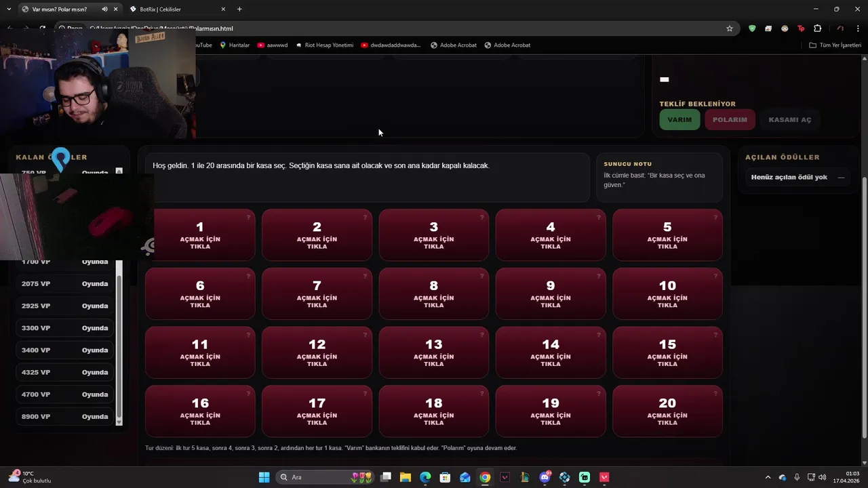Open the green Kick taskbar icon
The height and width of the screenshot is (488, 868).
click(585, 477)
